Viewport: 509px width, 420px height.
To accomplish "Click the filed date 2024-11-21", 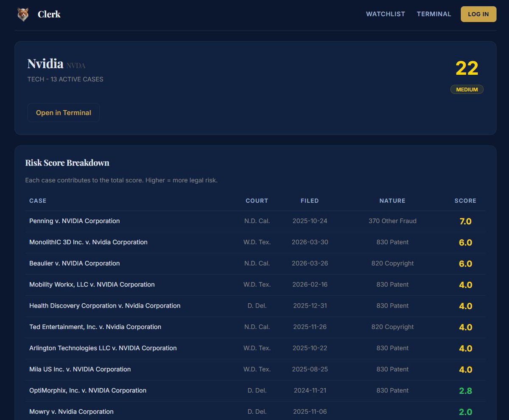I will click(310, 391).
